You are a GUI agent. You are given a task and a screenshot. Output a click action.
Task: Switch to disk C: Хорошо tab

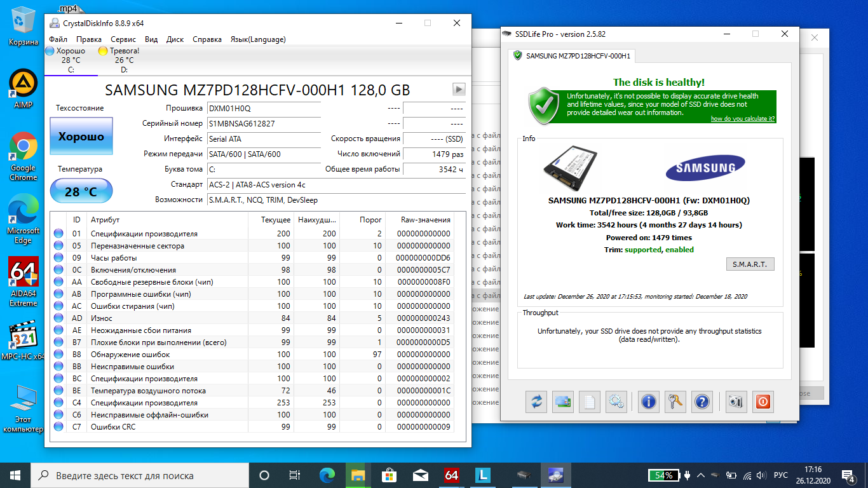[70, 60]
